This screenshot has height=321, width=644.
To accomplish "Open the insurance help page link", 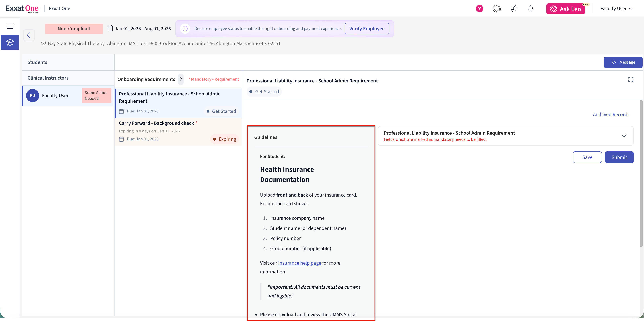I will pos(300,263).
